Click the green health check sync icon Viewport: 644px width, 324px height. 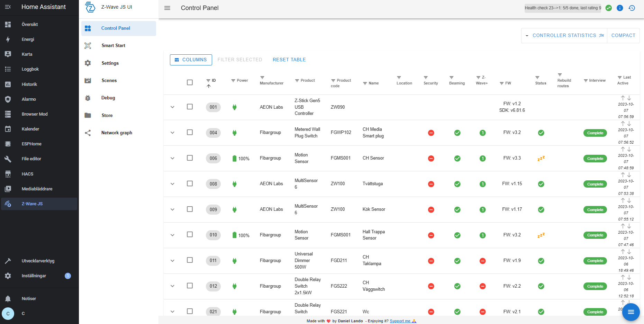coord(609,8)
